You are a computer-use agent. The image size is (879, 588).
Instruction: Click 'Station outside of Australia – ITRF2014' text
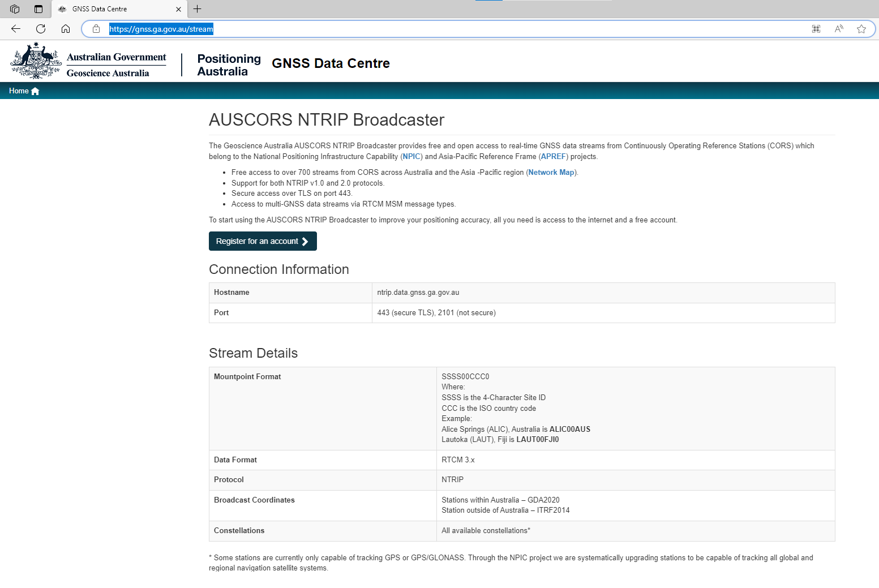(505, 510)
